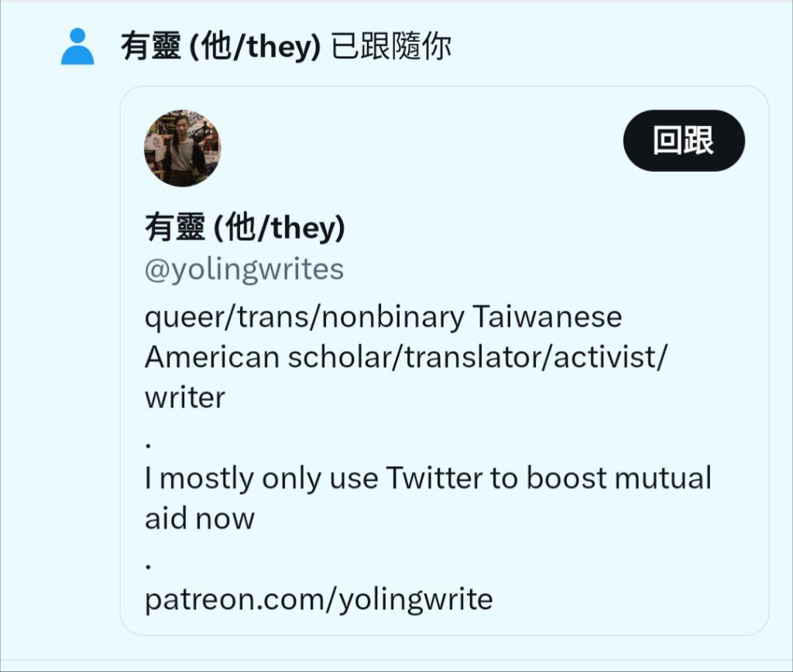Click the 已跟隨你 notification text
Screen dimensions: 793x672
pos(391,46)
